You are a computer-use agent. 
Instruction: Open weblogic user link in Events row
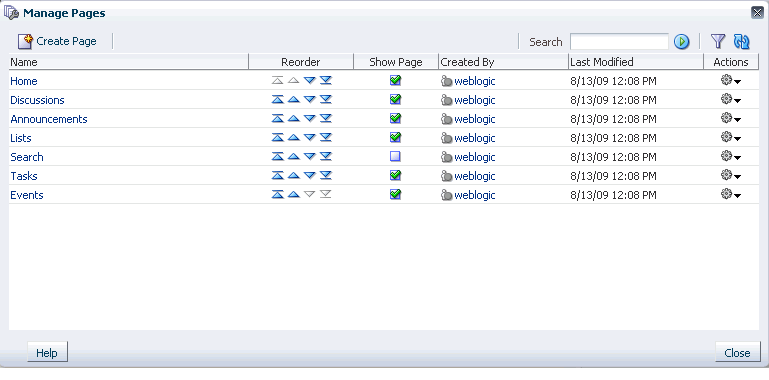(475, 195)
